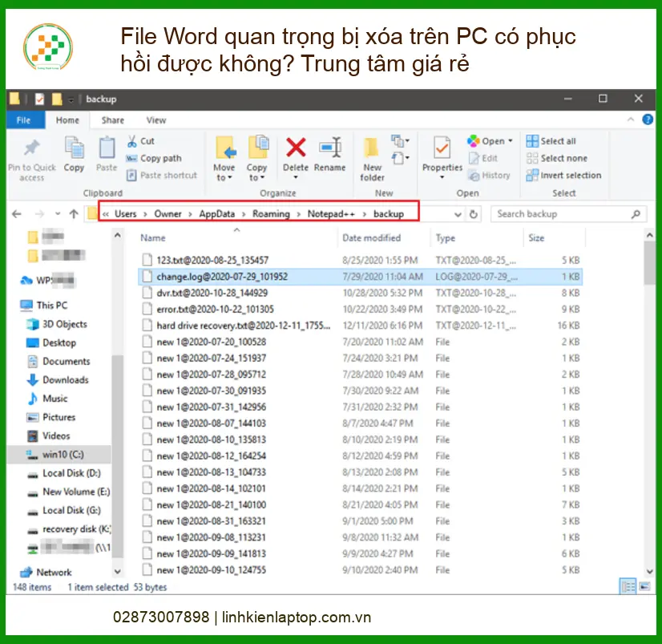Open the Properties icon in the ribbon
The image size is (662, 644).
pos(442,148)
